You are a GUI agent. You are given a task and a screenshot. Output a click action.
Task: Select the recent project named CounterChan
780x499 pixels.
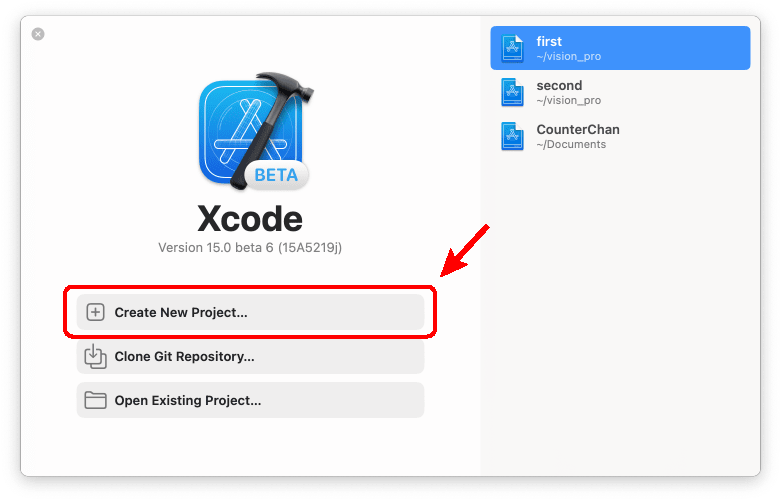(x=620, y=136)
